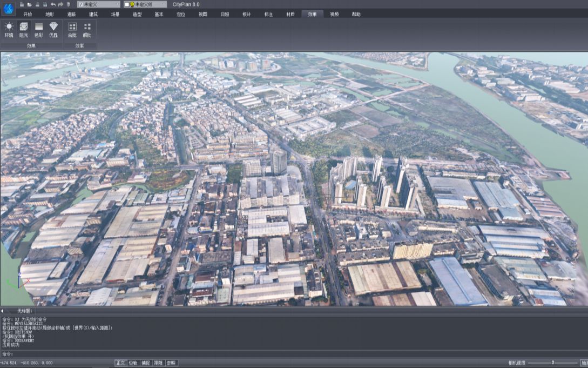
Task: Adjust the 相机速度 camera speed slider
Action: pos(552,363)
